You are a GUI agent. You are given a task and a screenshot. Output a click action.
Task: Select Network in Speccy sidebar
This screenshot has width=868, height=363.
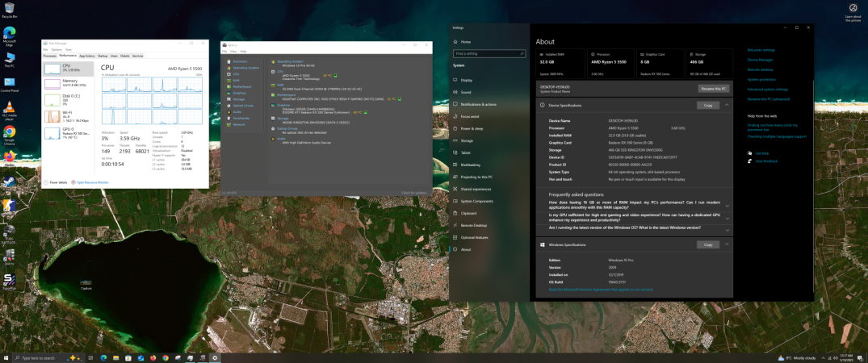[x=236, y=124]
